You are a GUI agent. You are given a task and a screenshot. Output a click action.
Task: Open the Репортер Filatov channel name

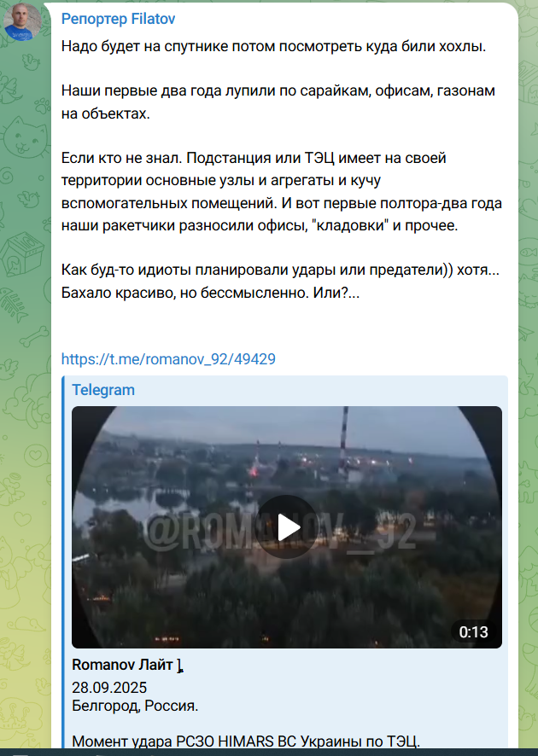coord(118,19)
